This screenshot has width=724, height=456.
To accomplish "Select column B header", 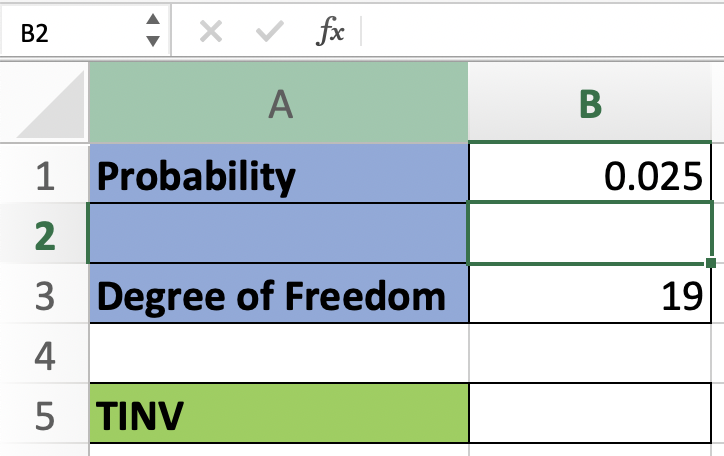I will coord(591,104).
